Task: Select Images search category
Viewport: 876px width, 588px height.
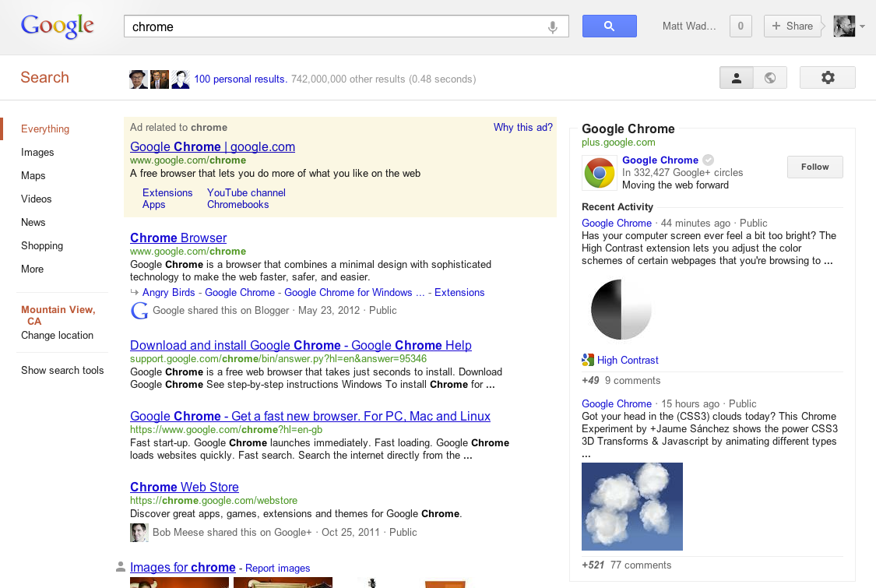Action: pos(37,152)
